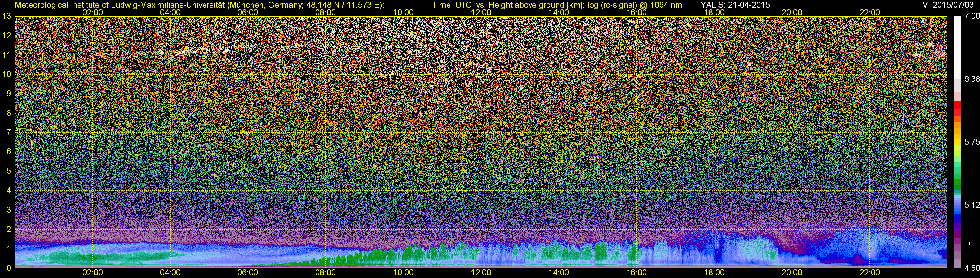This screenshot has height=278, width=980.
Task: Click the 5.12 colorbar value
Action: 972,205
